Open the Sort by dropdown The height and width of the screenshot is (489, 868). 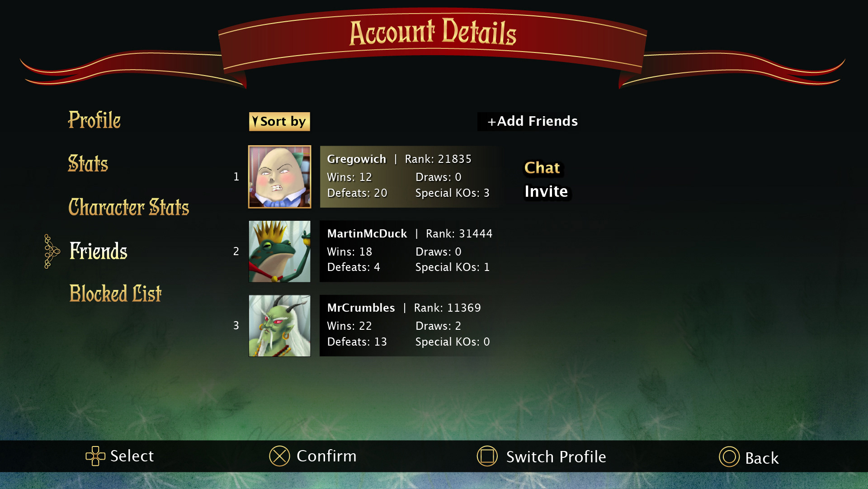pos(279,122)
